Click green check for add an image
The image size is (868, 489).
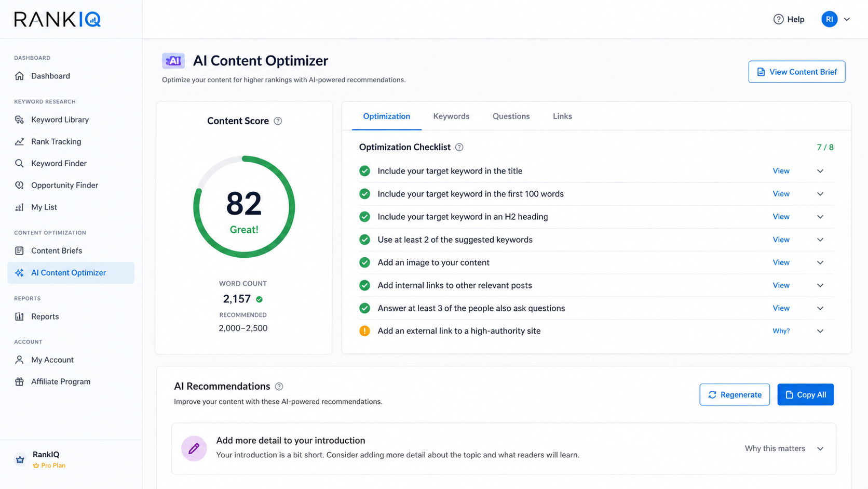tap(364, 262)
